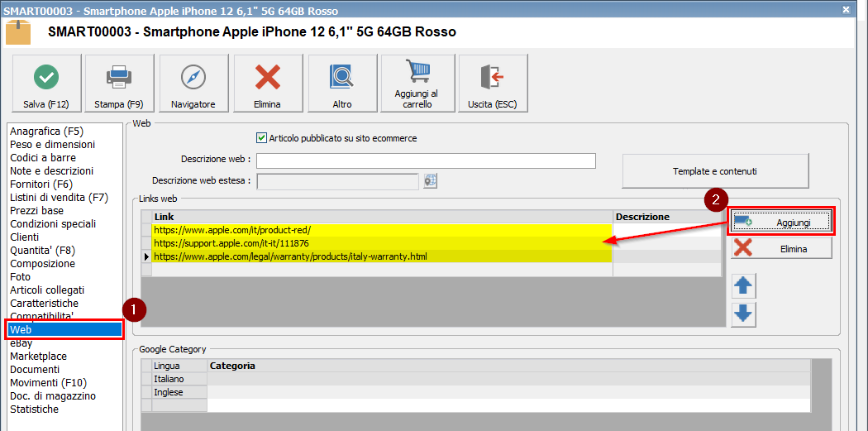
Task: Click the Descrizione column header
Action: (667, 217)
